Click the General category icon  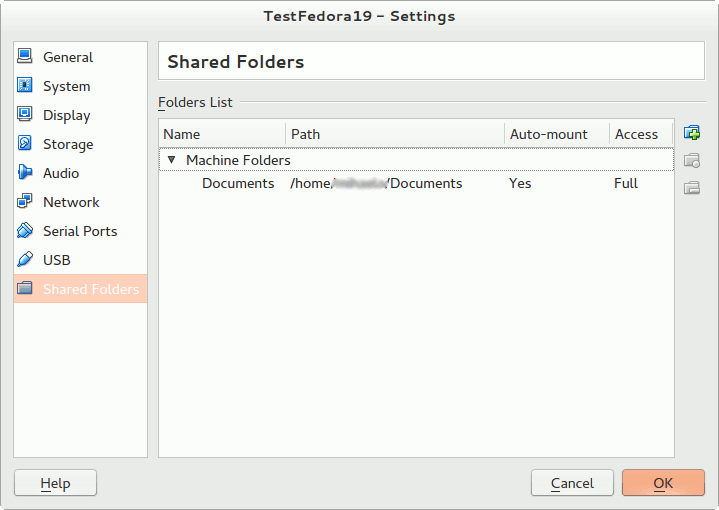click(25, 57)
